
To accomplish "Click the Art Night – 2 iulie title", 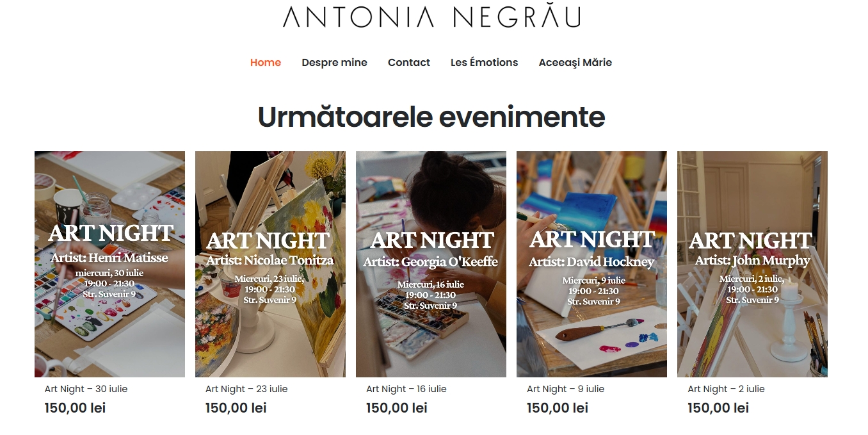I will (x=726, y=389).
